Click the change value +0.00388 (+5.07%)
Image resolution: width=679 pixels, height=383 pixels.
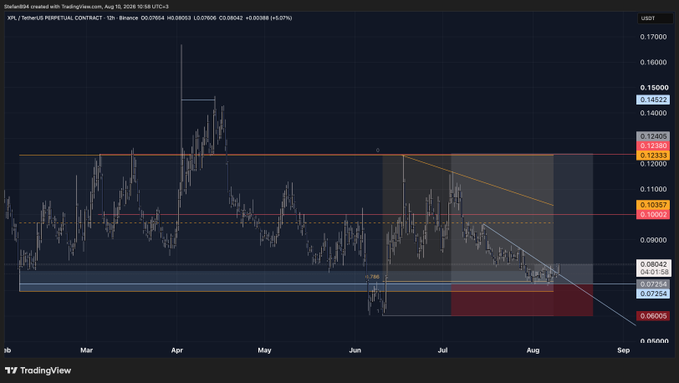(268, 18)
